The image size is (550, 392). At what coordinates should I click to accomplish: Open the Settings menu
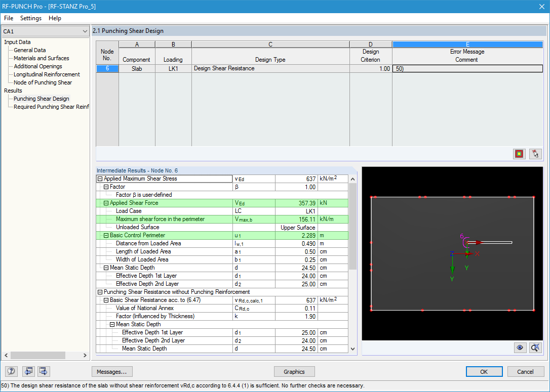31,18
